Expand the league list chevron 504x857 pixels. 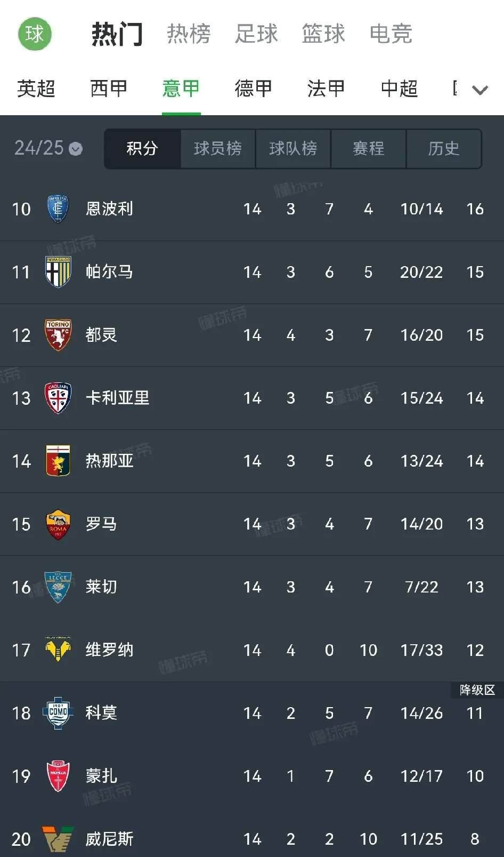pyautogui.click(x=480, y=90)
